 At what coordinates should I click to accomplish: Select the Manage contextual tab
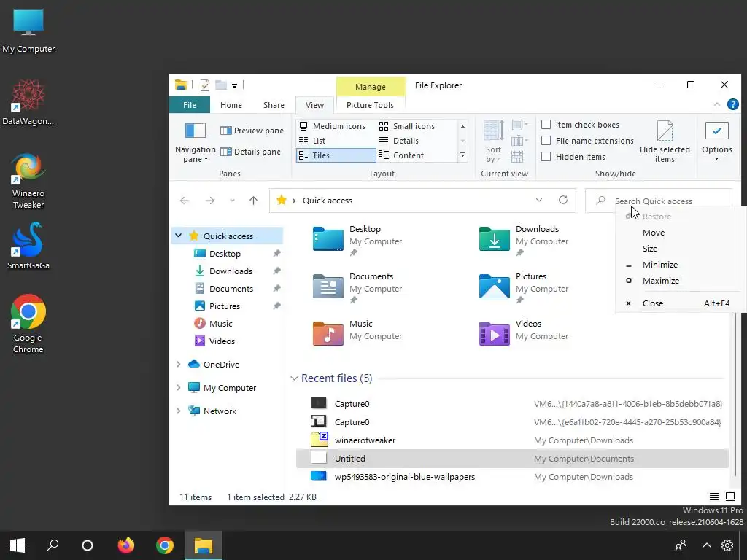tap(371, 87)
